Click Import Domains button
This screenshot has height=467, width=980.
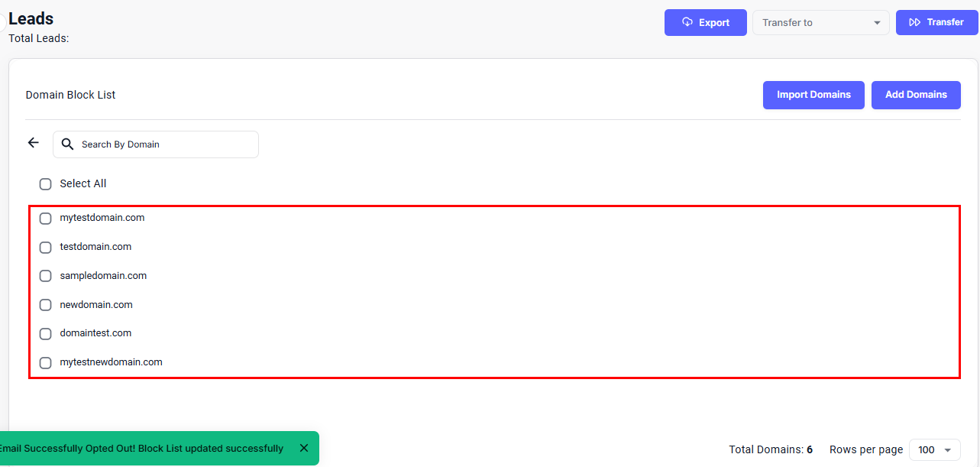pyautogui.click(x=813, y=95)
